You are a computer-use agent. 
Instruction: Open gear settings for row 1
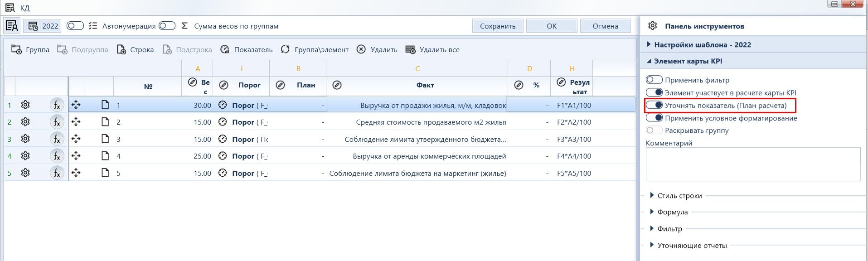point(25,105)
